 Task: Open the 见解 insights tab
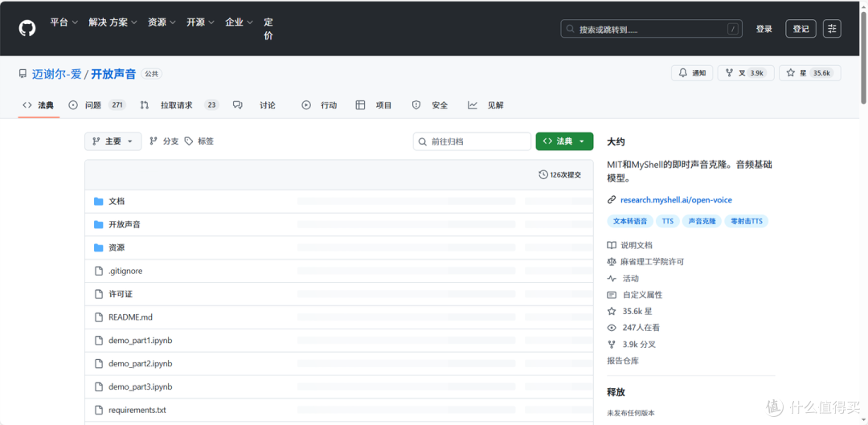point(485,105)
